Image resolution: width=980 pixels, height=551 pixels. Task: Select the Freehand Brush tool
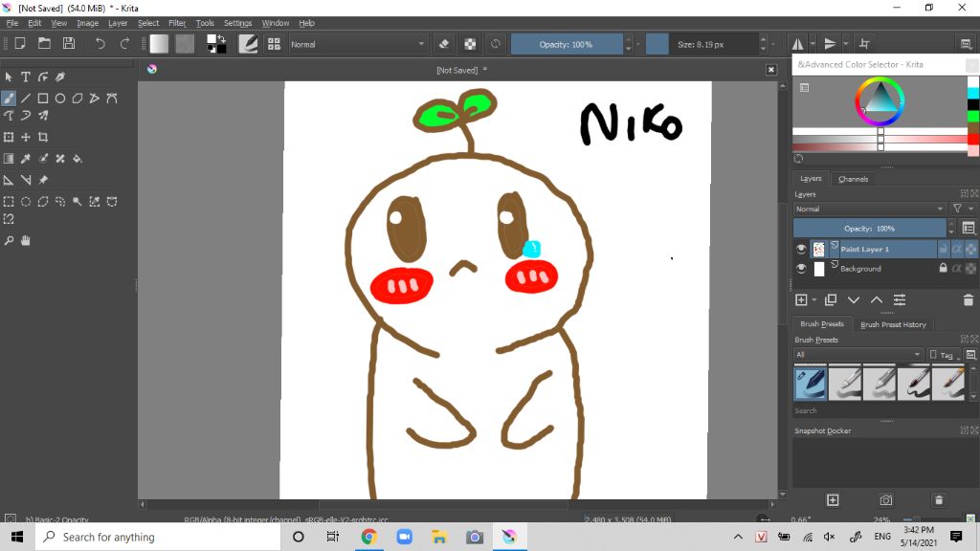coord(9,99)
